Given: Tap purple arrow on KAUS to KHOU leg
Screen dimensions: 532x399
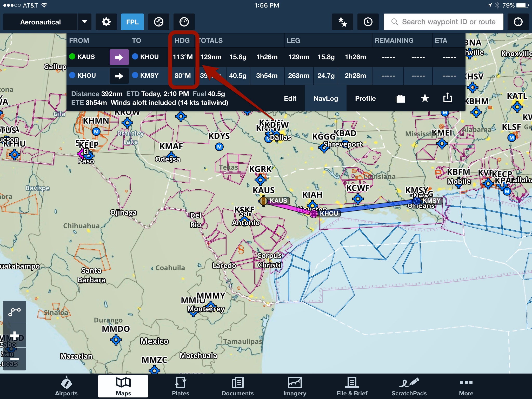Looking at the screenshot, I should point(119,57).
